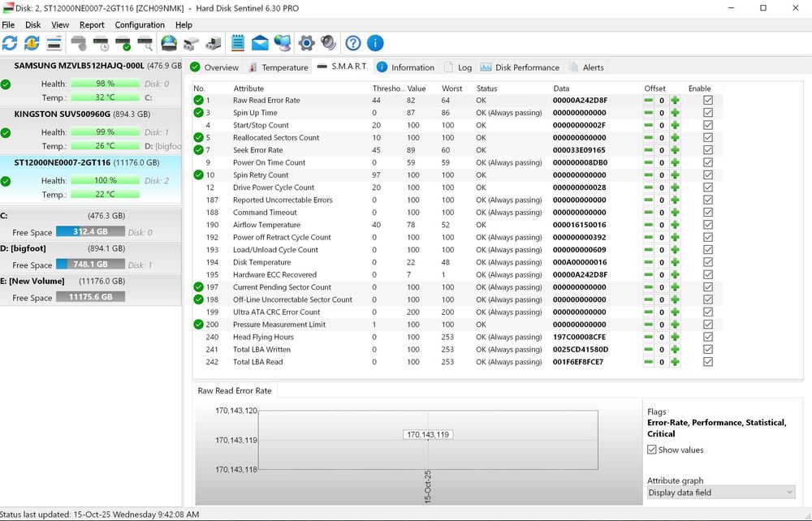The image size is (812, 521).
Task: Click the envelope email report icon
Action: pyautogui.click(x=260, y=43)
